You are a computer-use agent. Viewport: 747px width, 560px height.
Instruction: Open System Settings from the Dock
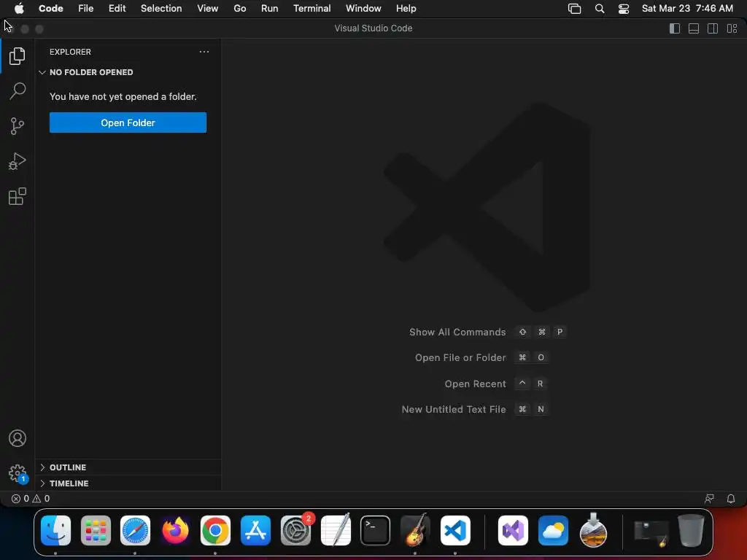tap(295, 531)
